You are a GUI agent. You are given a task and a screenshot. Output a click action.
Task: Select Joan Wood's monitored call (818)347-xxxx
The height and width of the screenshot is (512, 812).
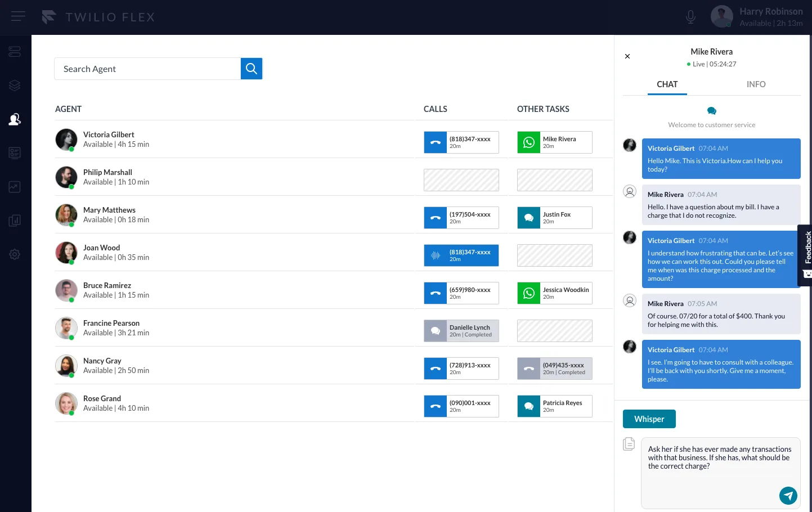(461, 255)
